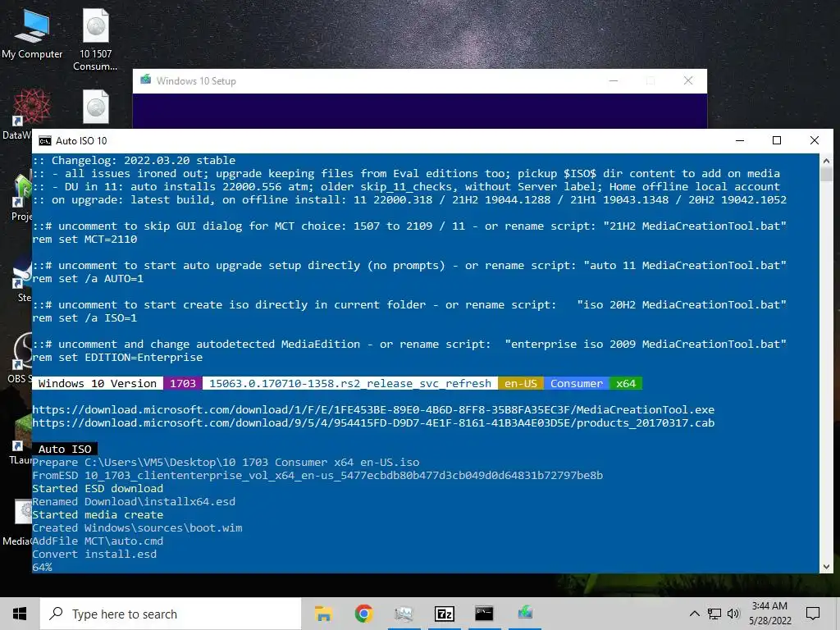This screenshot has height=630, width=840.
Task: Click the line rem set /a ISO=1
Action: click(x=84, y=318)
